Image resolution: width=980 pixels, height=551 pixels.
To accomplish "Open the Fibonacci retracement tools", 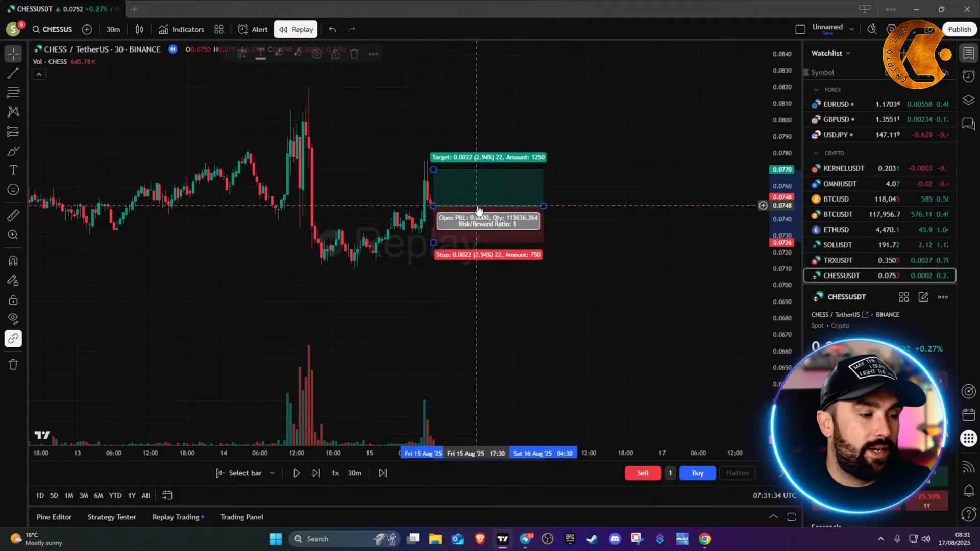I will tap(13, 92).
